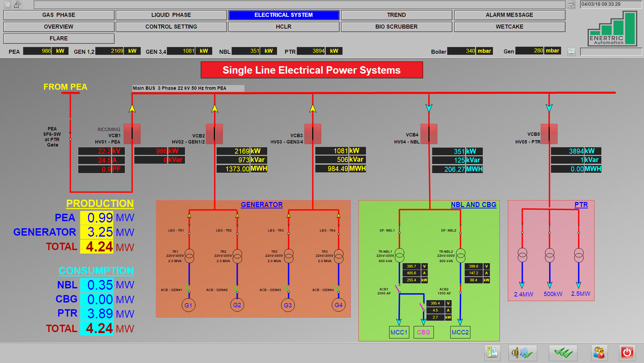Click the printer icon near Gen pressure
Screen dimensions: 644x363
coord(571,51)
